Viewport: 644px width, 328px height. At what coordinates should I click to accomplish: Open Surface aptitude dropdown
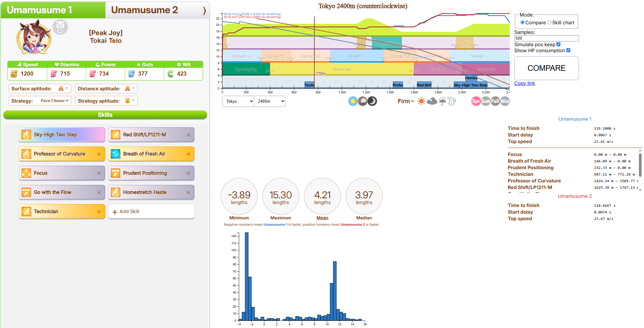click(x=63, y=89)
